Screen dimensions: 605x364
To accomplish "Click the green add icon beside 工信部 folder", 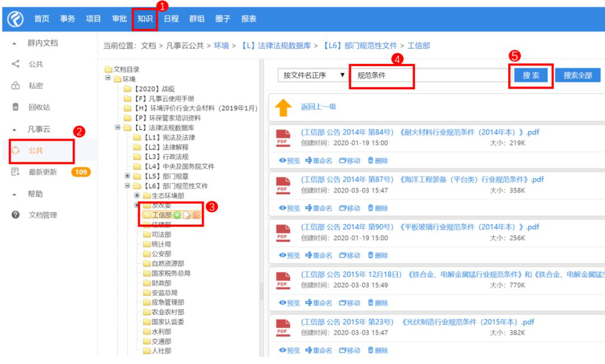I will (x=177, y=215).
